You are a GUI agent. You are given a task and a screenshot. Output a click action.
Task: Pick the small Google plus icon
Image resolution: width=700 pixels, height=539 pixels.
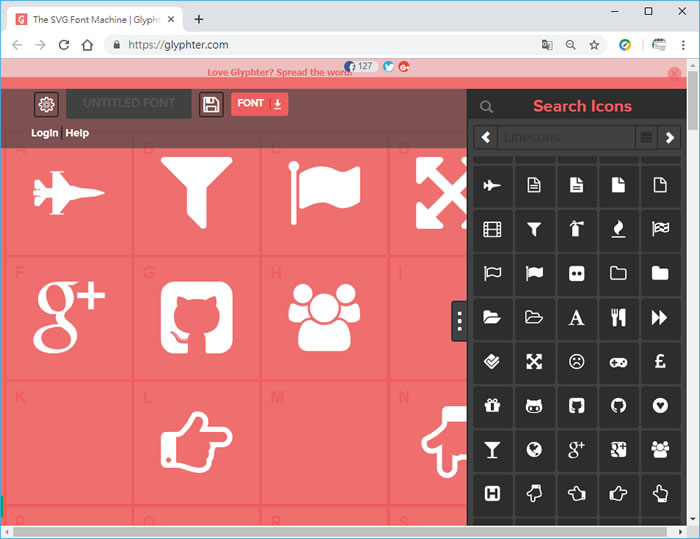click(576, 450)
